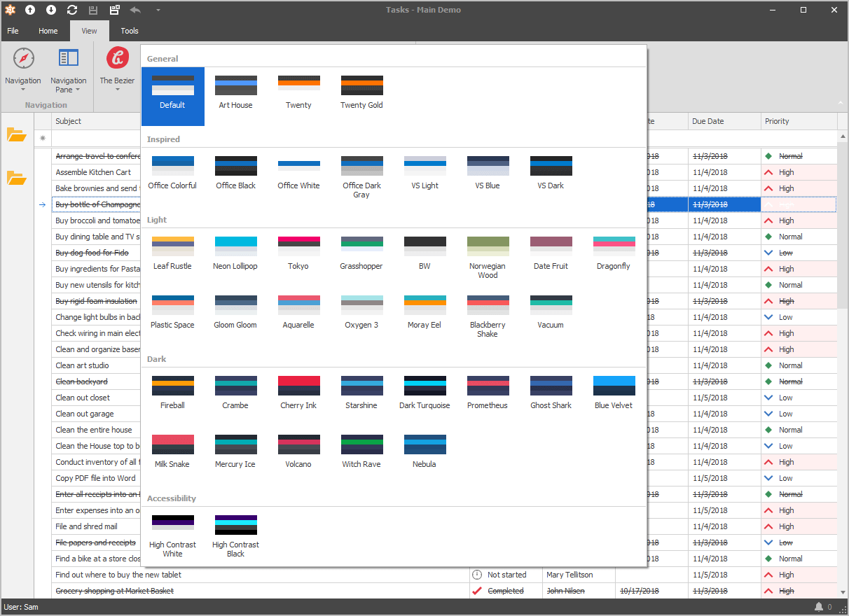
Task: Choose the Prometheus palette
Action: (488, 397)
